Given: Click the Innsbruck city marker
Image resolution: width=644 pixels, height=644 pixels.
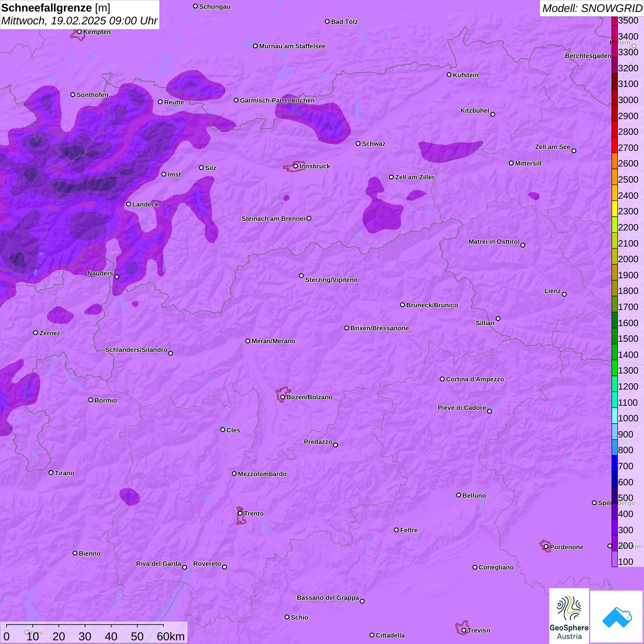Looking at the screenshot, I should [296, 166].
